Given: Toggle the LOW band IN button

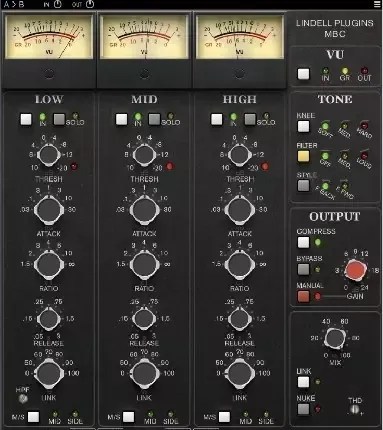Looking at the screenshot, I should pos(26,119).
